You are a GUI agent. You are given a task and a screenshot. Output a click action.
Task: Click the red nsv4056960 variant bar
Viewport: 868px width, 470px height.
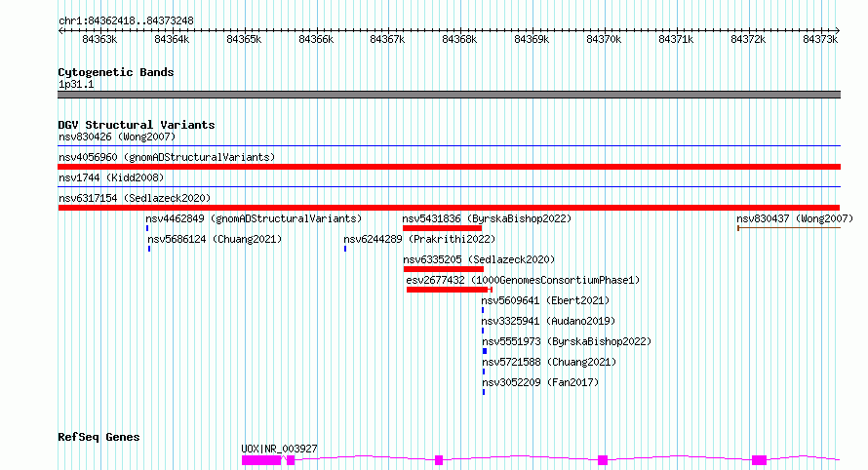pos(449,167)
